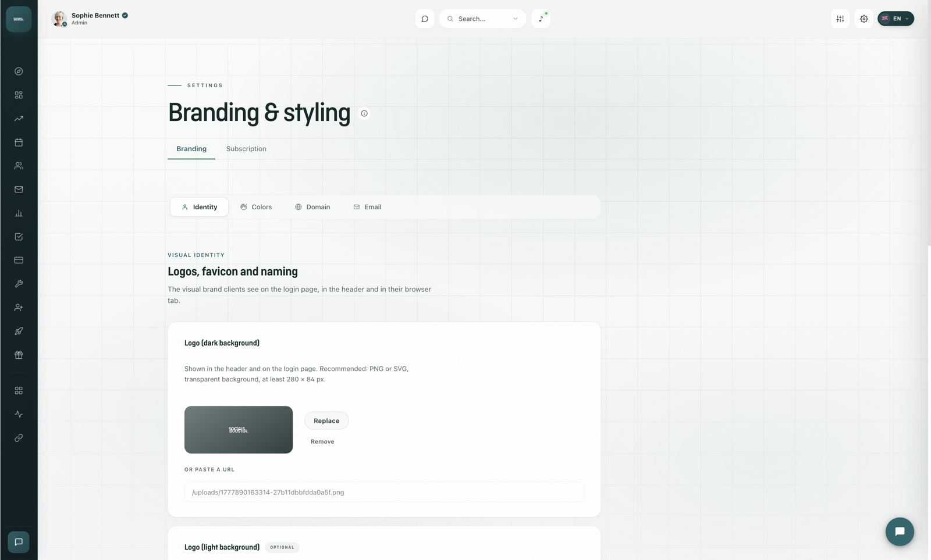This screenshot has height=560, width=931.
Task: Open the add-user icon in sidebar
Action: [19, 308]
